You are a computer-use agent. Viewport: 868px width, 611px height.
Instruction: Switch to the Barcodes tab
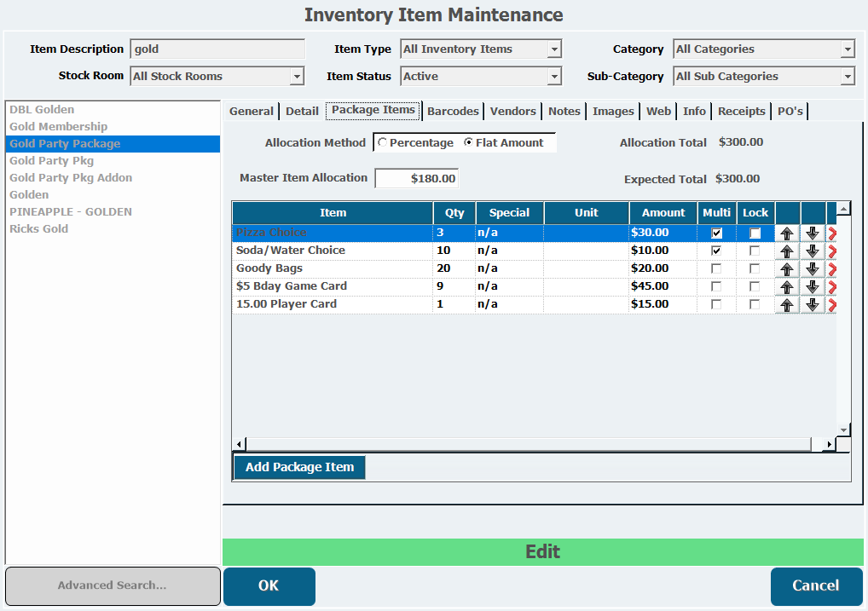tap(453, 111)
